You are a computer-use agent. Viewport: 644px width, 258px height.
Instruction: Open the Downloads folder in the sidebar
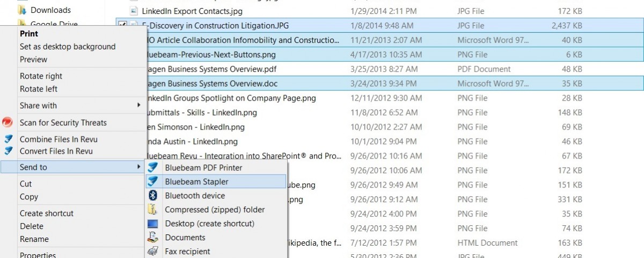[50, 10]
